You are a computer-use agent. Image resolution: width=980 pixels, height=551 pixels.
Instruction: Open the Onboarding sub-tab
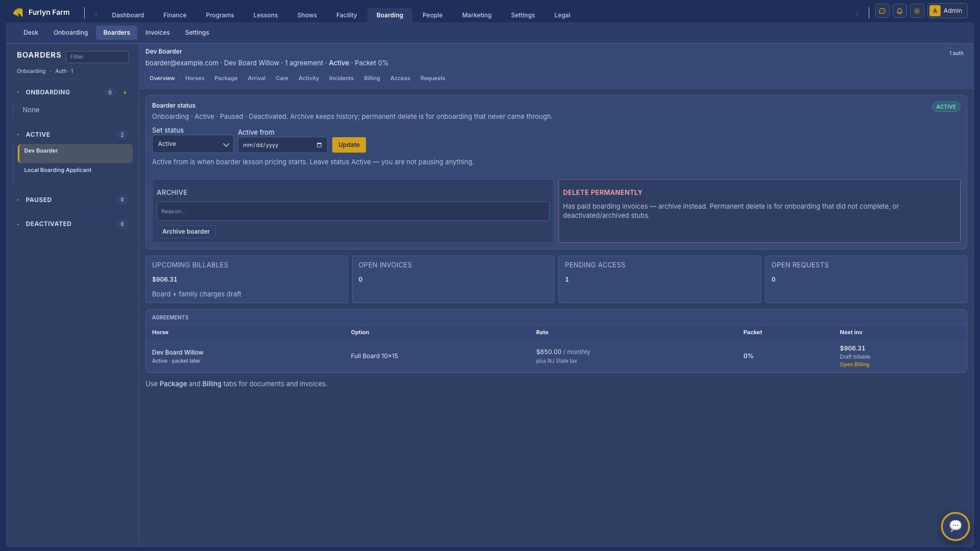click(70, 33)
